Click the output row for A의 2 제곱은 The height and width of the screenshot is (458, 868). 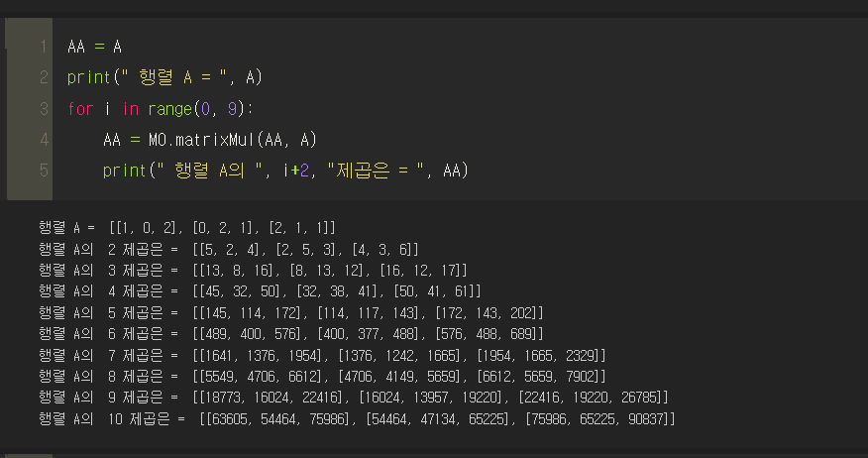click(x=229, y=249)
